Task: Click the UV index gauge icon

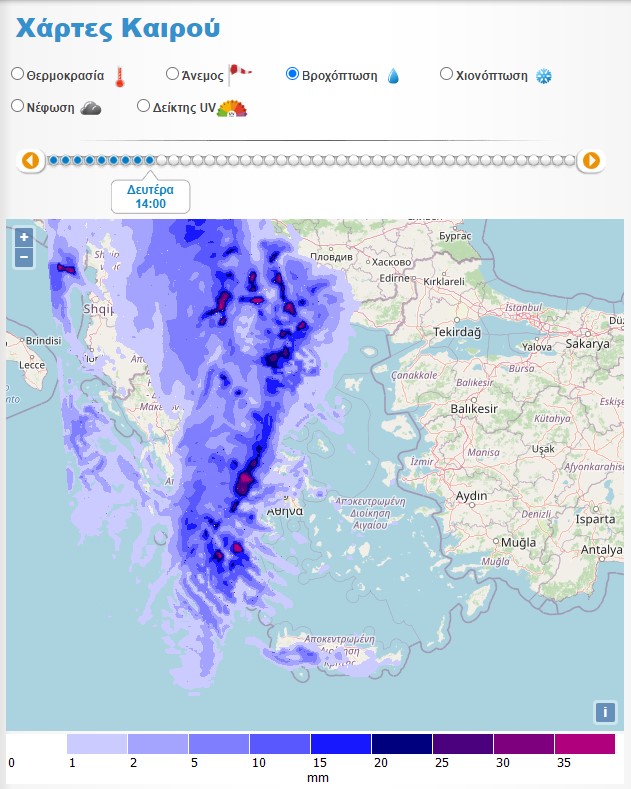Action: point(232,108)
